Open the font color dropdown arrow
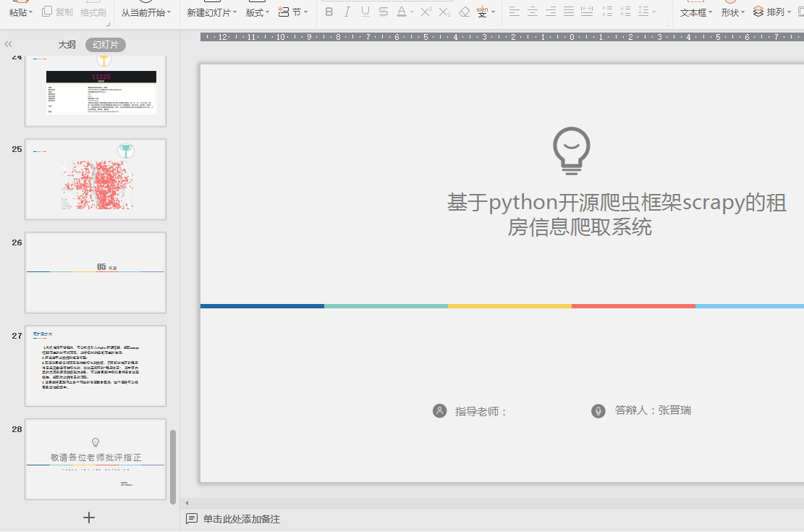804x532 pixels. coord(412,12)
